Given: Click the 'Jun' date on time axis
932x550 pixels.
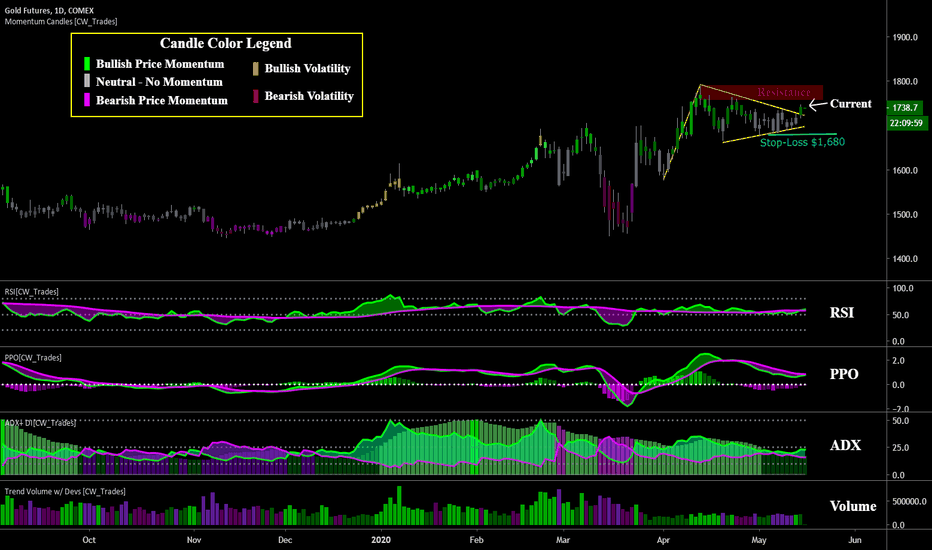Looking at the screenshot, I should coord(855,540).
